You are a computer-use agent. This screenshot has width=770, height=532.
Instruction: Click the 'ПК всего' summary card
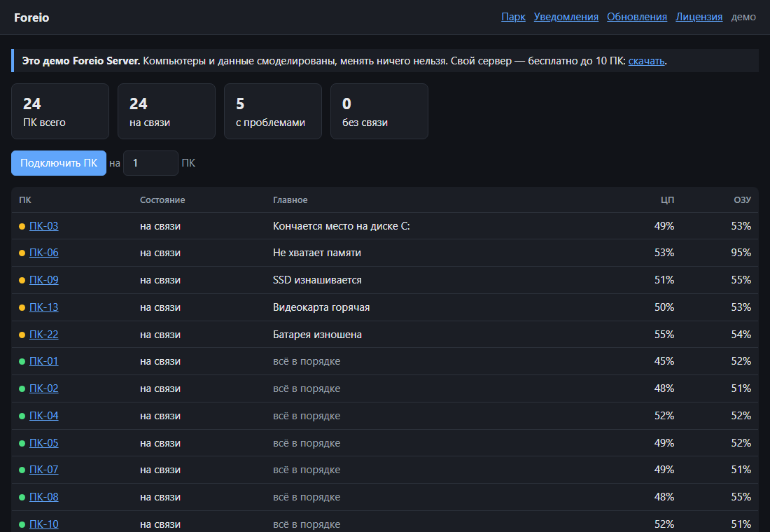pyautogui.click(x=60, y=111)
